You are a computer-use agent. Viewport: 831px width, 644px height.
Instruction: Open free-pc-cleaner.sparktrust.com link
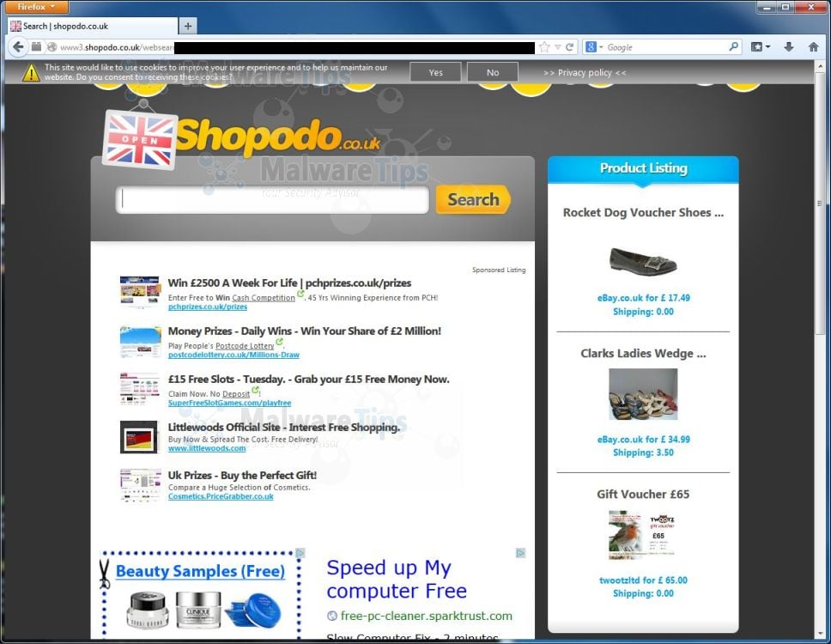click(x=426, y=616)
